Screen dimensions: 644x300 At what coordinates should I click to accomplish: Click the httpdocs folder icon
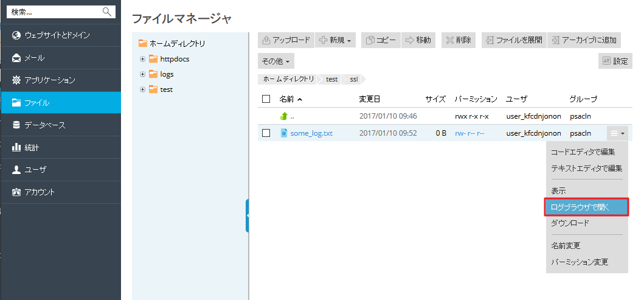tap(153, 59)
